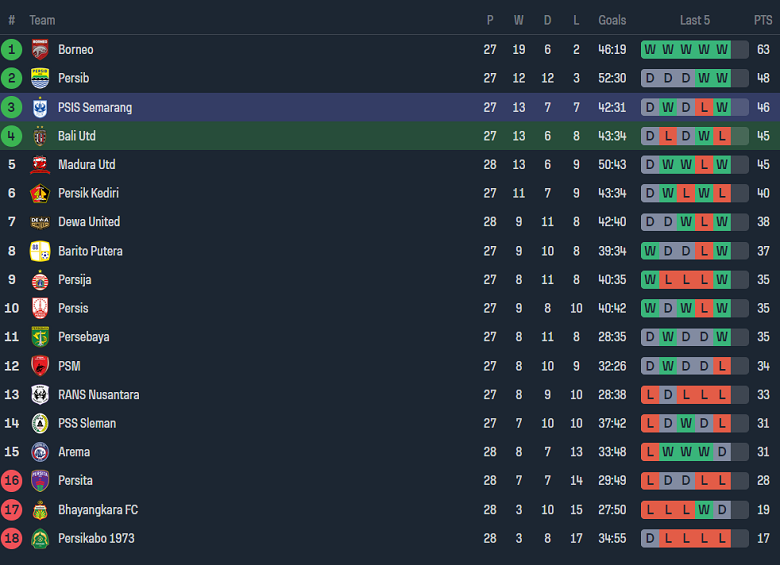Click the Bali Utd crest icon

point(40,136)
